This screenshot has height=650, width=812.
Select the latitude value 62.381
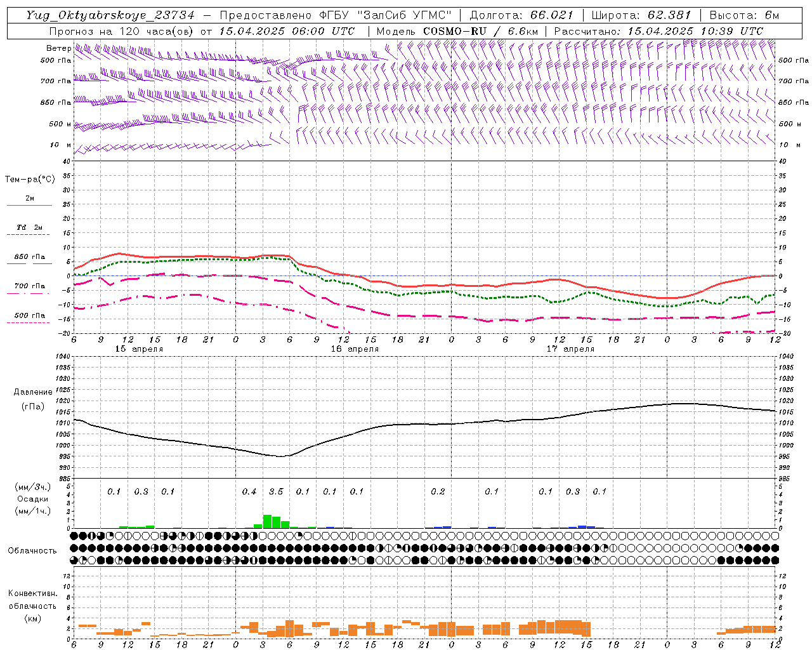click(669, 15)
